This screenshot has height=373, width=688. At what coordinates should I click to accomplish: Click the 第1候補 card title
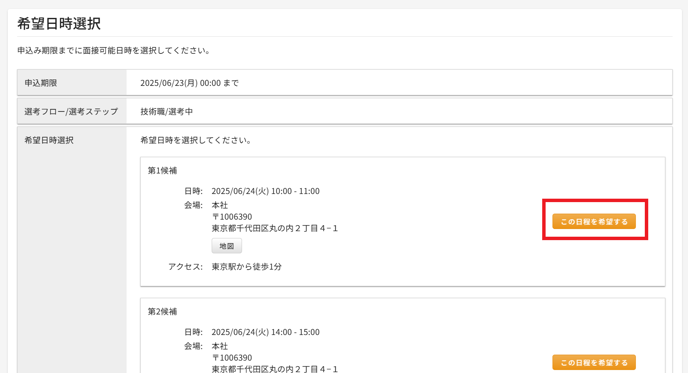click(x=162, y=170)
